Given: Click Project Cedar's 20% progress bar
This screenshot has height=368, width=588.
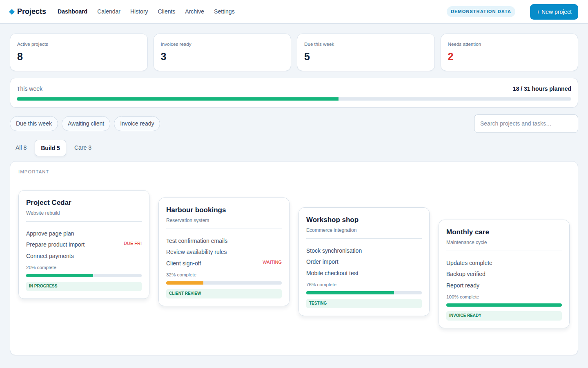Looking at the screenshot, I should point(84,276).
